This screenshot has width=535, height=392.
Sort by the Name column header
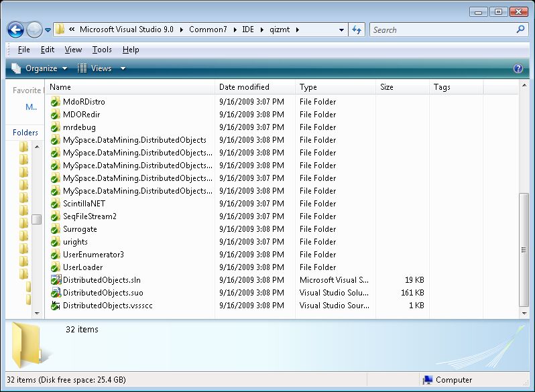pos(131,87)
